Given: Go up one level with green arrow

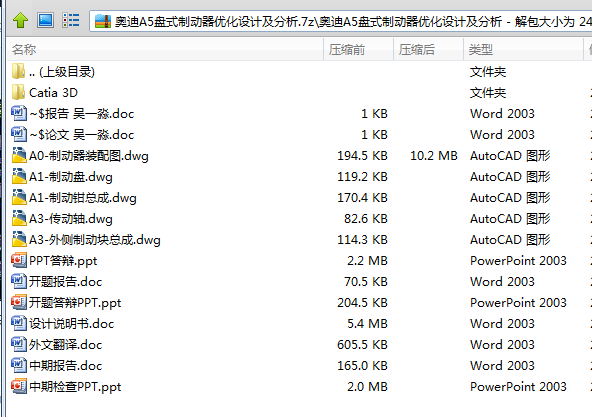Looking at the screenshot, I should click(x=20, y=20).
